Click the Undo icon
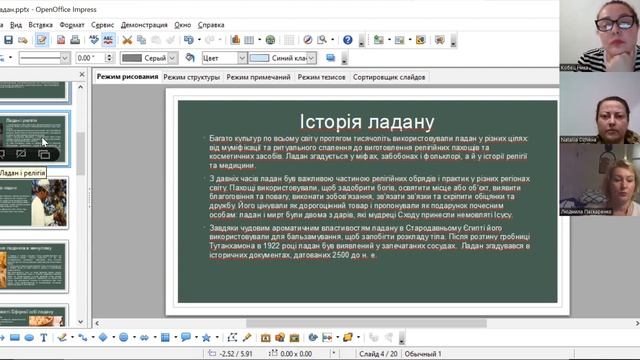Viewport: 640px width, 360px height. 189,40
